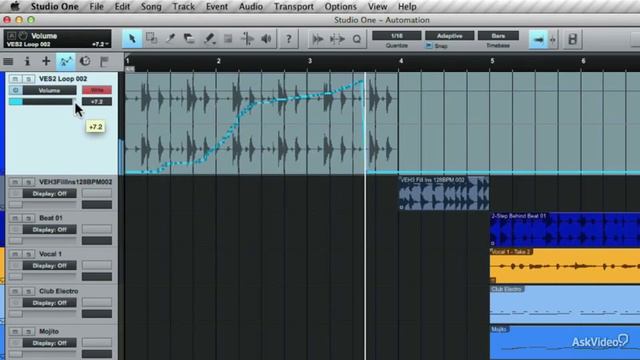
Task: Open the Event menu
Action: coord(217,7)
